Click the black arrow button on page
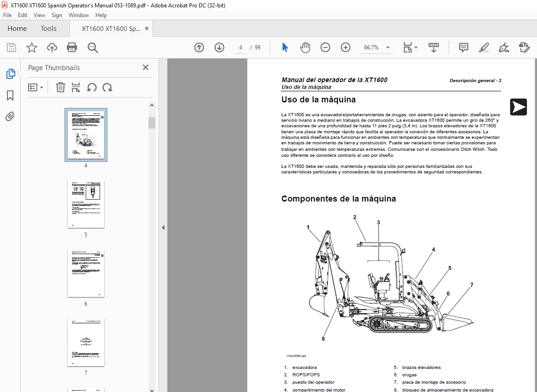The image size is (537, 392). coord(518,107)
